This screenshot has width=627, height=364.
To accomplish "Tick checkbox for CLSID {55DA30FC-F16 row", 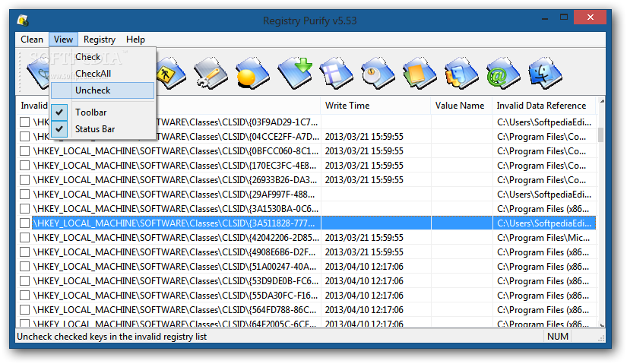I will [x=25, y=295].
